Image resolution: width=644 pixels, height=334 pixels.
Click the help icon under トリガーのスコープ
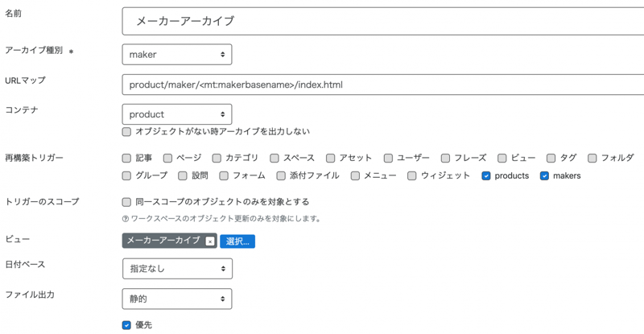pos(126,218)
